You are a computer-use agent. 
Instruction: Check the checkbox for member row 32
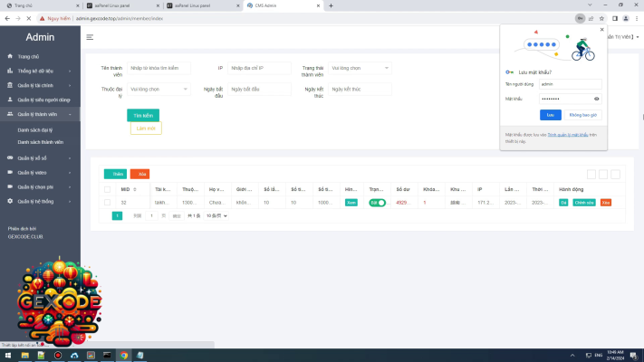107,203
